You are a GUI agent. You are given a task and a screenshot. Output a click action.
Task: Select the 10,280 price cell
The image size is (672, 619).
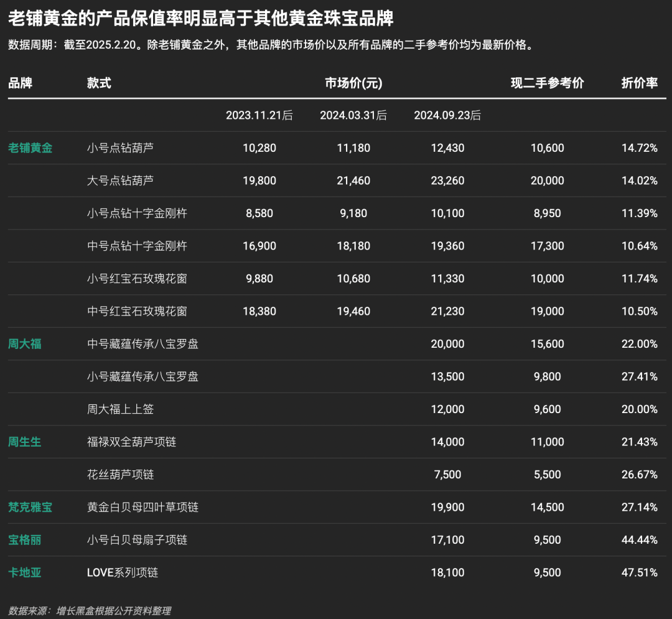coord(259,148)
